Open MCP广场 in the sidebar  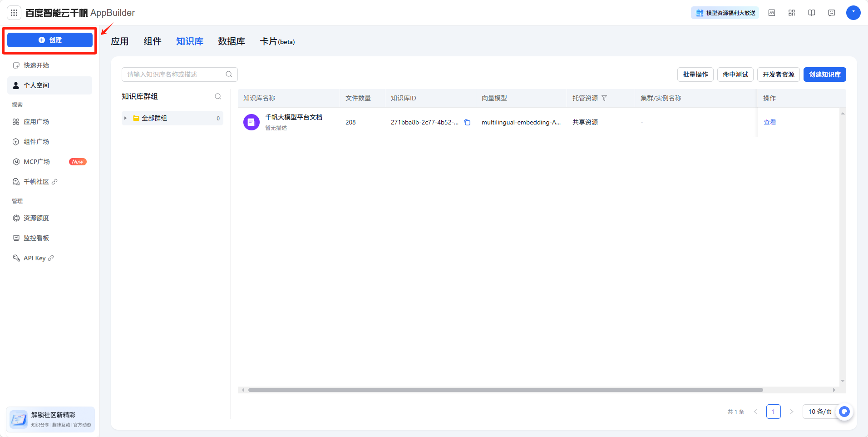click(x=37, y=162)
